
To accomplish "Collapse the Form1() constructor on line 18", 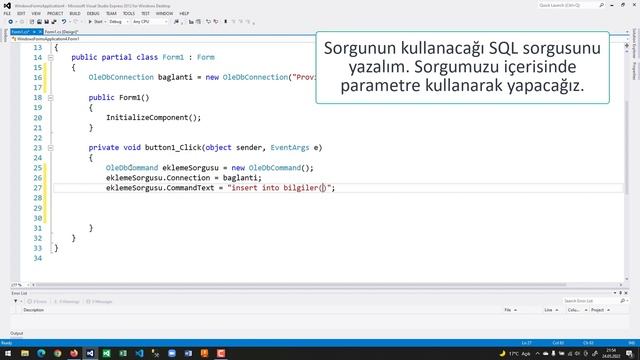I will 51,98.
